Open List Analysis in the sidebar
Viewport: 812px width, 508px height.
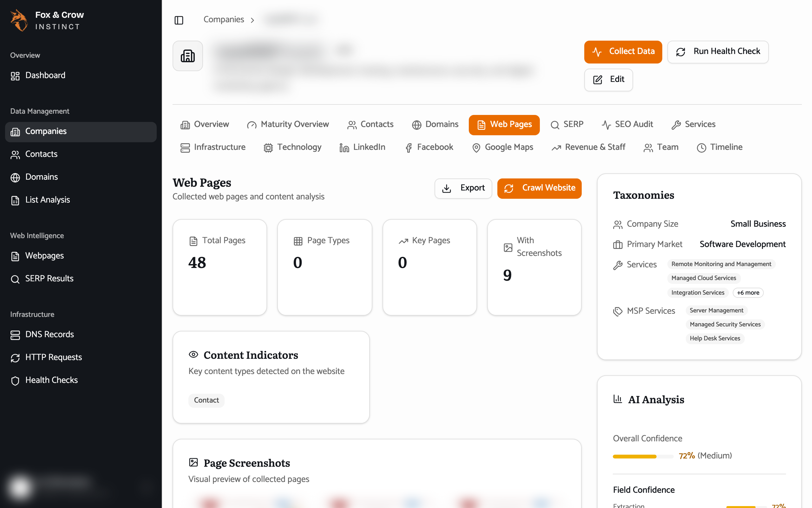(x=81, y=200)
